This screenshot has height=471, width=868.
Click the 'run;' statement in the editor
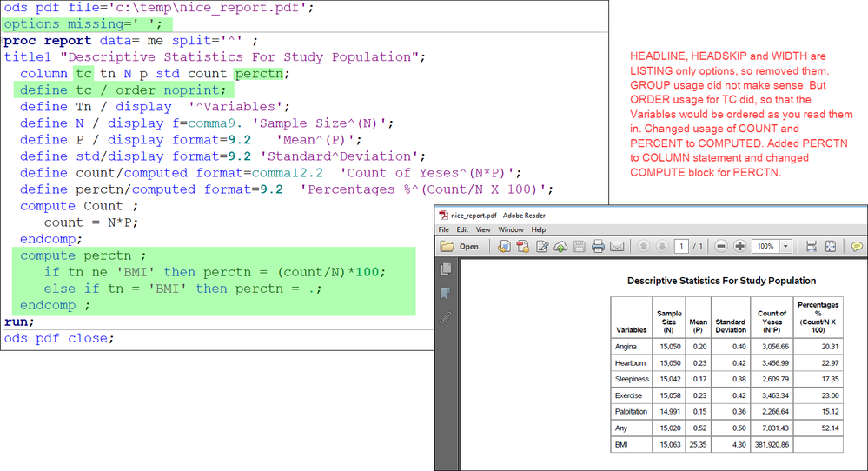click(x=19, y=322)
